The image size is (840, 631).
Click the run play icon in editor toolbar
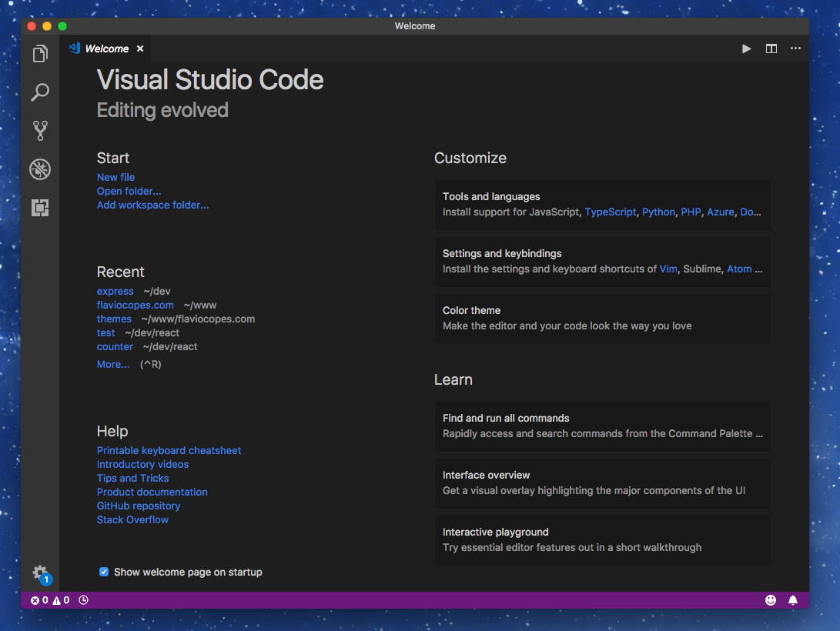pyautogui.click(x=746, y=48)
